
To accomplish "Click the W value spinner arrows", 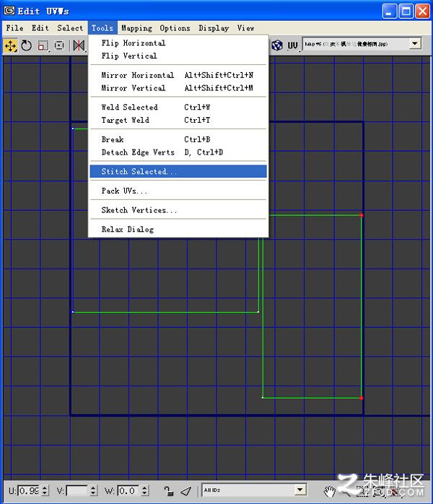I will click(145, 490).
